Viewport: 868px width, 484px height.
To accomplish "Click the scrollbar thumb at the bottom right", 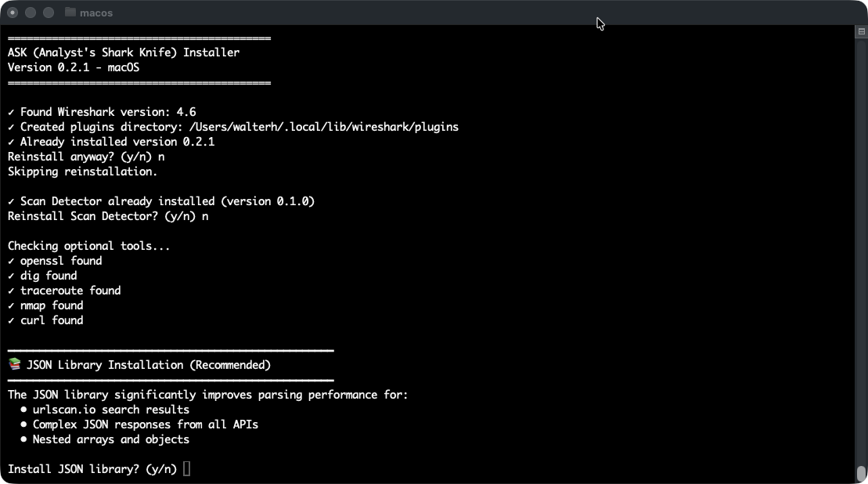I will (862, 474).
